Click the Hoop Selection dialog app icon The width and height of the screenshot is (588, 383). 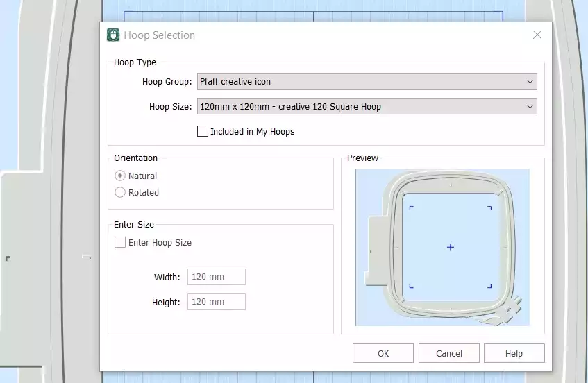pyautogui.click(x=113, y=35)
